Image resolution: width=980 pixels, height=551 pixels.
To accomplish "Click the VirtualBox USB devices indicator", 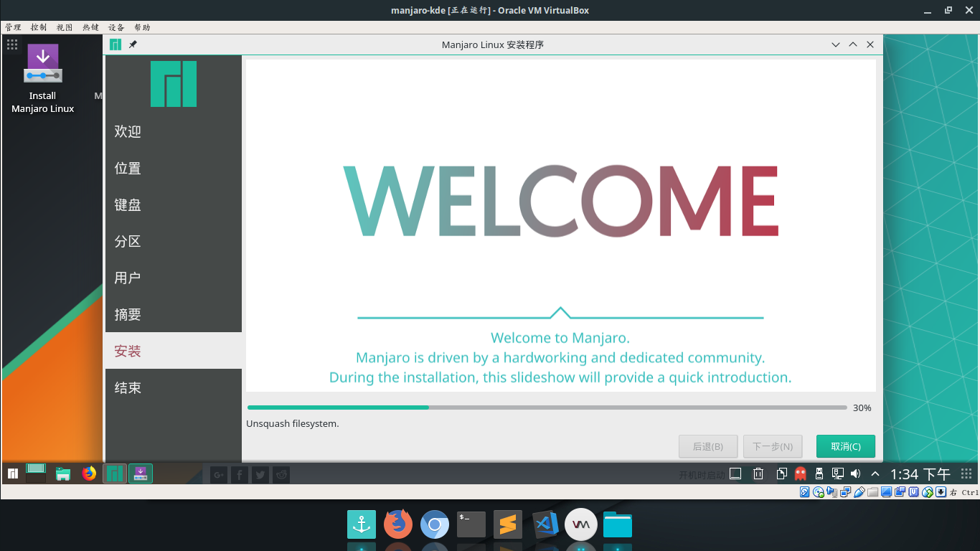I will [859, 492].
